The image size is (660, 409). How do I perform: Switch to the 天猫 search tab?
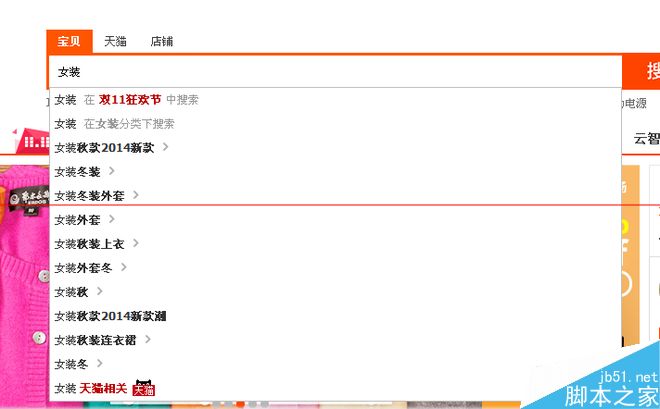coord(115,41)
